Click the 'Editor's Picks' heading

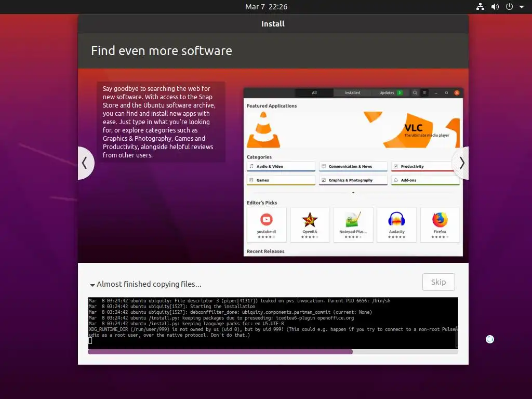click(x=262, y=203)
